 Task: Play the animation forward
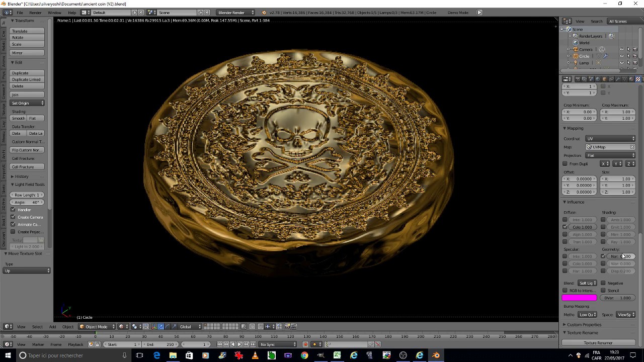239,344
